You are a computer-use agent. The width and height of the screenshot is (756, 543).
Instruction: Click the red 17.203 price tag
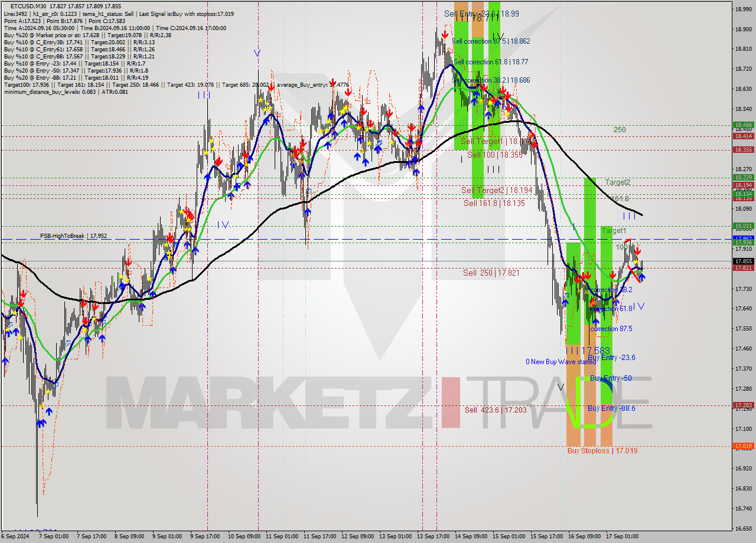[743, 405]
